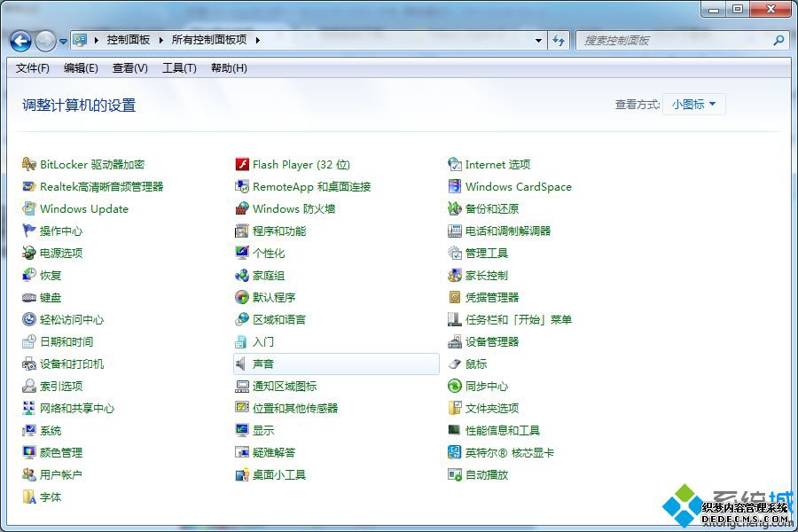Open 恢复 item
The width and height of the screenshot is (798, 532).
(42, 276)
